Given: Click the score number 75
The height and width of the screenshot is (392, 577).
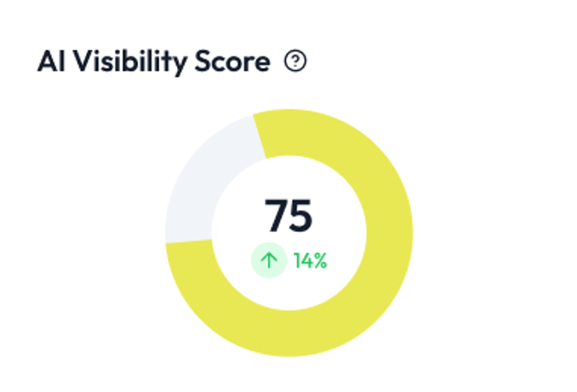Looking at the screenshot, I should click(x=288, y=215).
